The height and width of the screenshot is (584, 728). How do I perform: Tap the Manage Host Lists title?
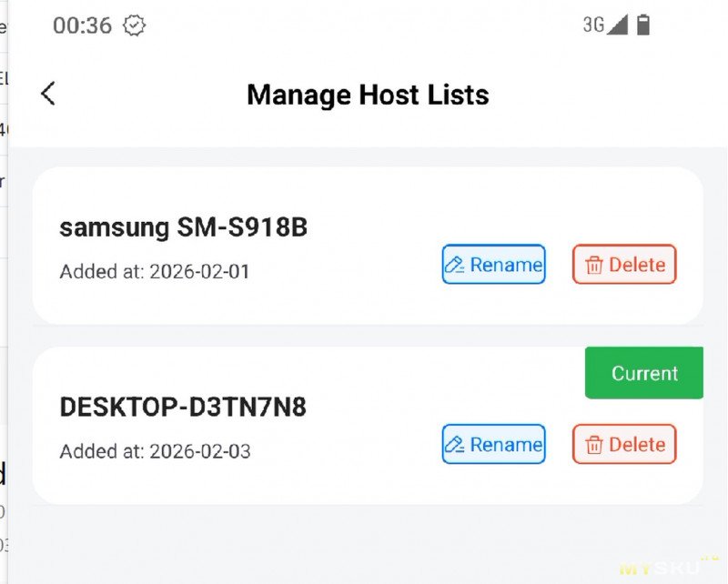point(368,95)
